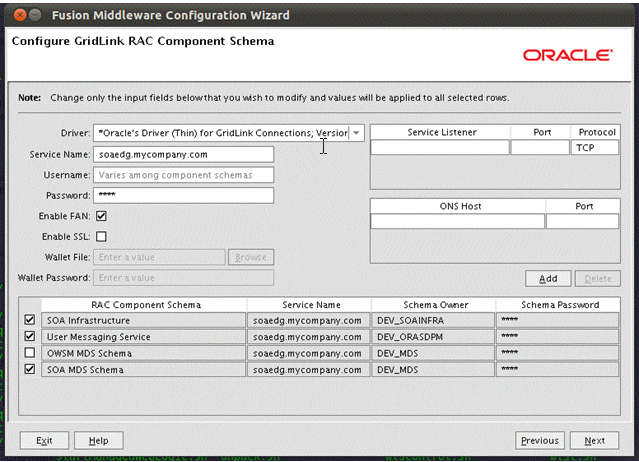Image resolution: width=639 pixels, height=462 pixels.
Task: Click the Delete button
Action: point(598,279)
